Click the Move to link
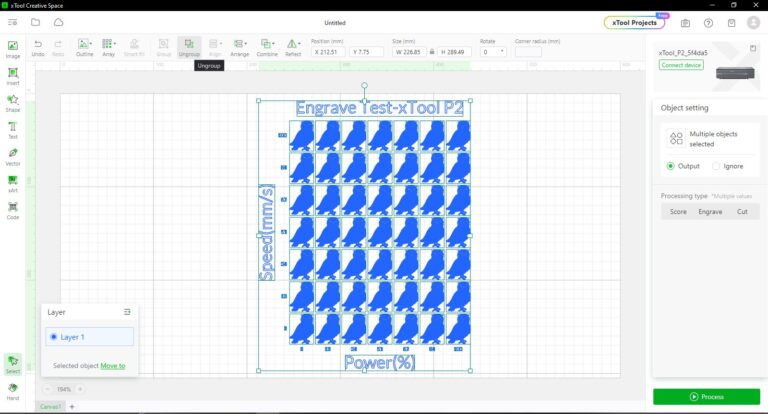The width and height of the screenshot is (768, 414). click(113, 366)
